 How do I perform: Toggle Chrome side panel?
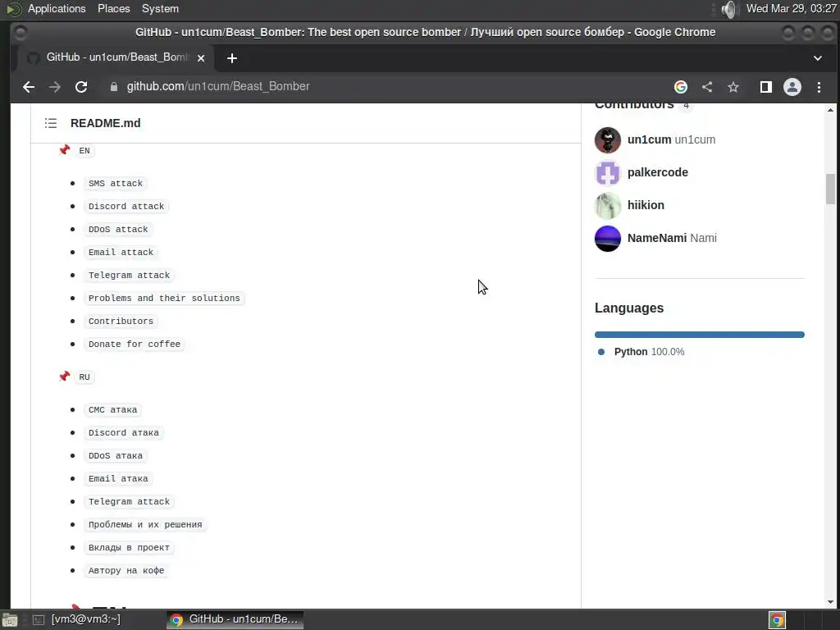[766, 87]
